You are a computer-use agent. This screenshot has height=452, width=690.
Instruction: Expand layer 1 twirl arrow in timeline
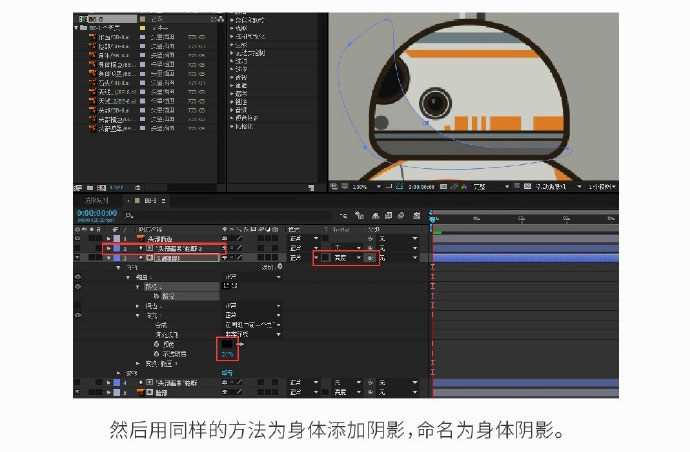tap(109, 239)
